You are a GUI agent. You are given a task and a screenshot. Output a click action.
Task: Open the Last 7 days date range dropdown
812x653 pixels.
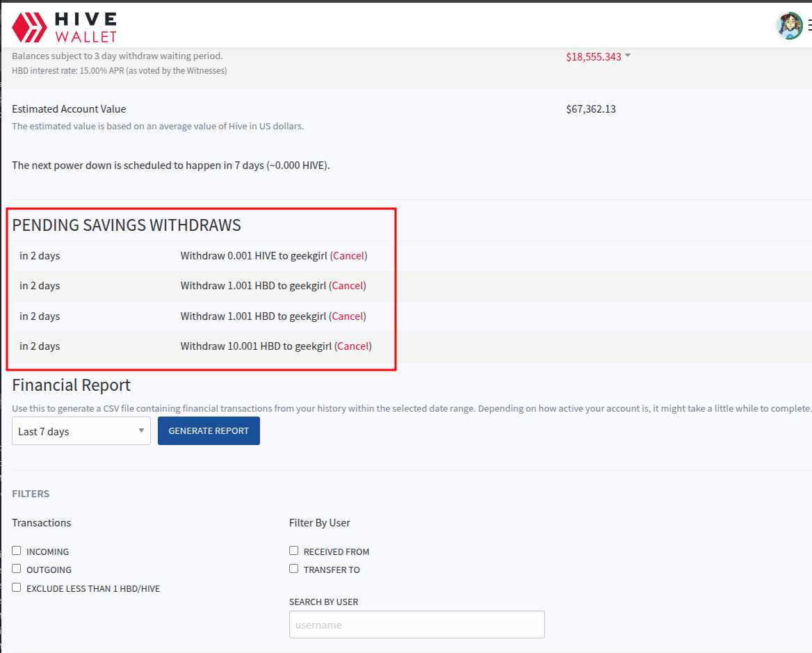point(81,431)
